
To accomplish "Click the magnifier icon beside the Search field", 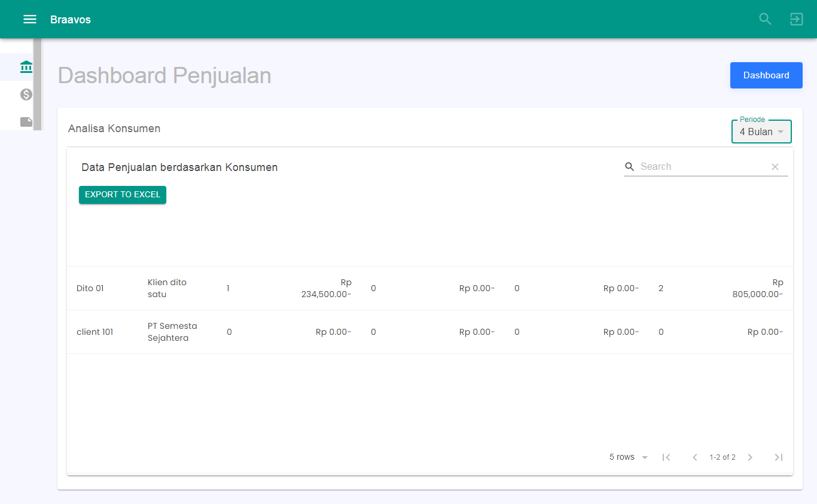I will (629, 166).
